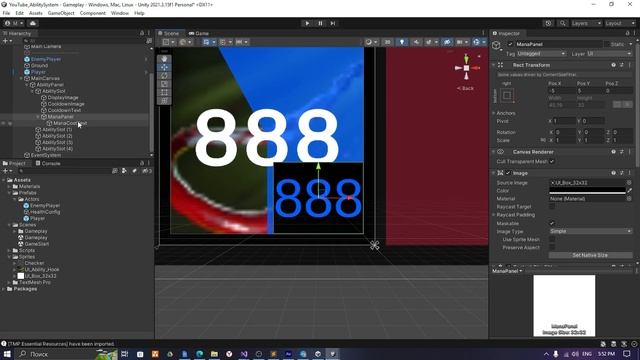
Task: Click the Pause button
Action: pyautogui.click(x=320, y=23)
